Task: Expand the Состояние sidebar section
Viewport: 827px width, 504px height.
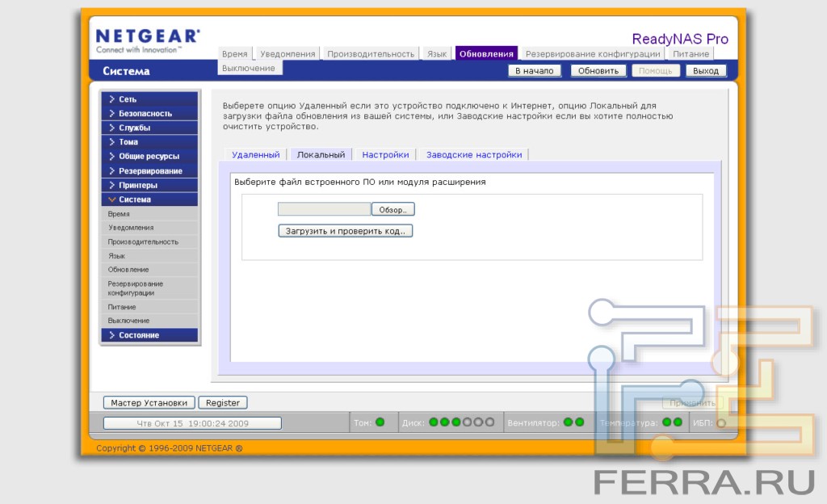Action: [x=149, y=334]
